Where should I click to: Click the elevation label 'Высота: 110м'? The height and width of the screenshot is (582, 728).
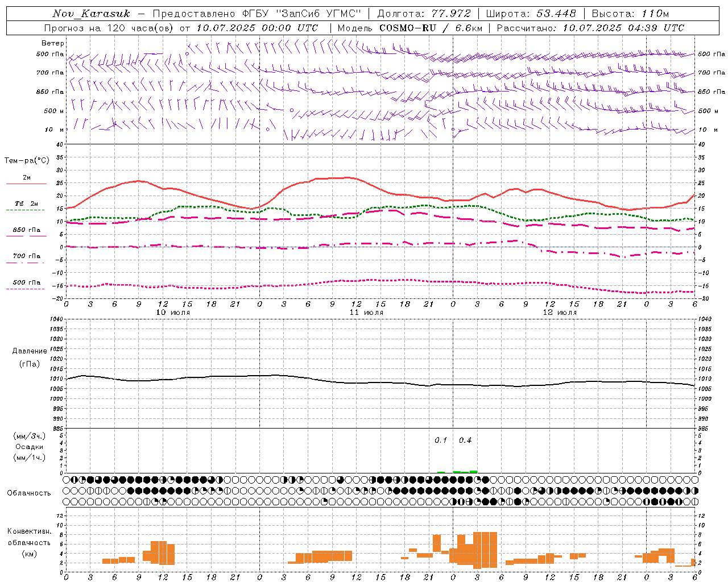pos(630,14)
